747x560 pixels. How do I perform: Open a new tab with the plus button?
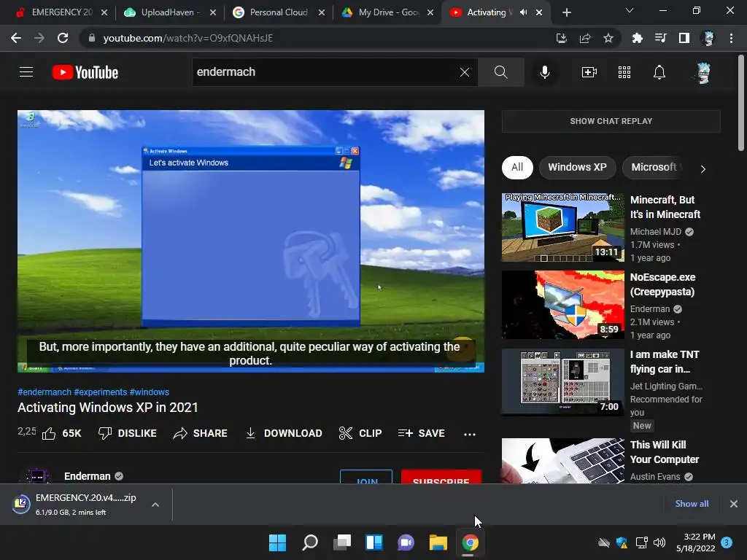click(566, 12)
